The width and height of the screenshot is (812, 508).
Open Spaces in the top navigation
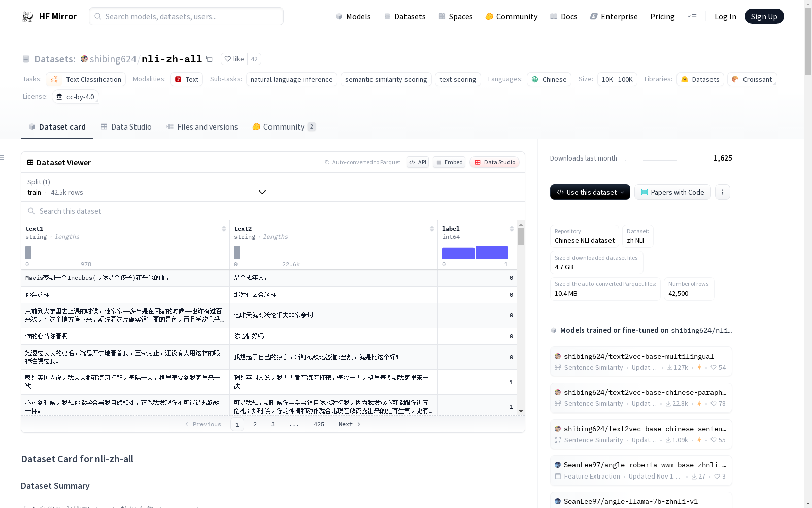click(456, 16)
